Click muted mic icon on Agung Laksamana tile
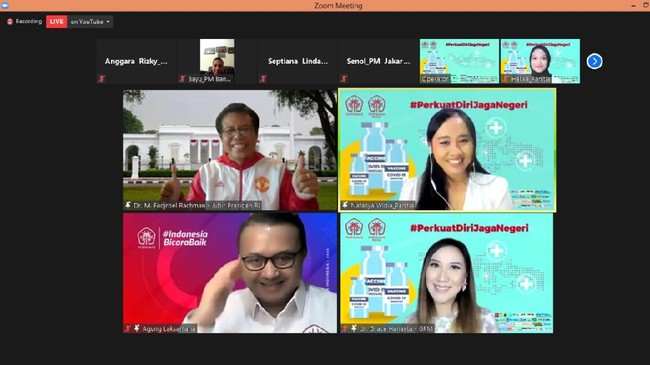 click(x=128, y=328)
